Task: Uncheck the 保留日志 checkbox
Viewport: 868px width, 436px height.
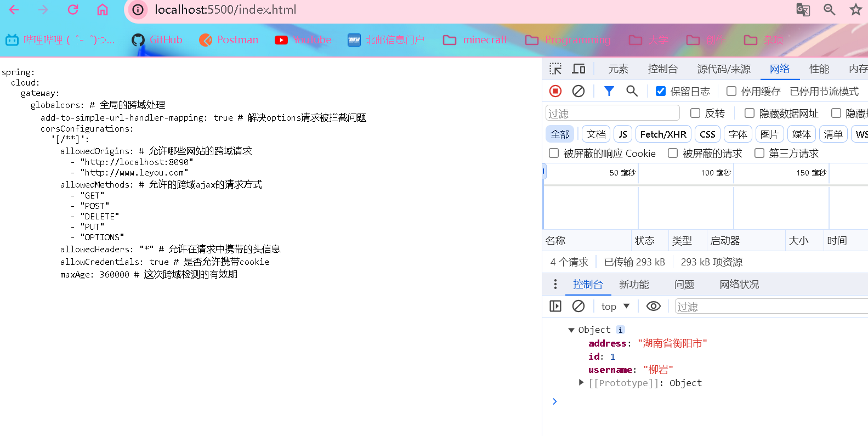Action: (x=661, y=91)
